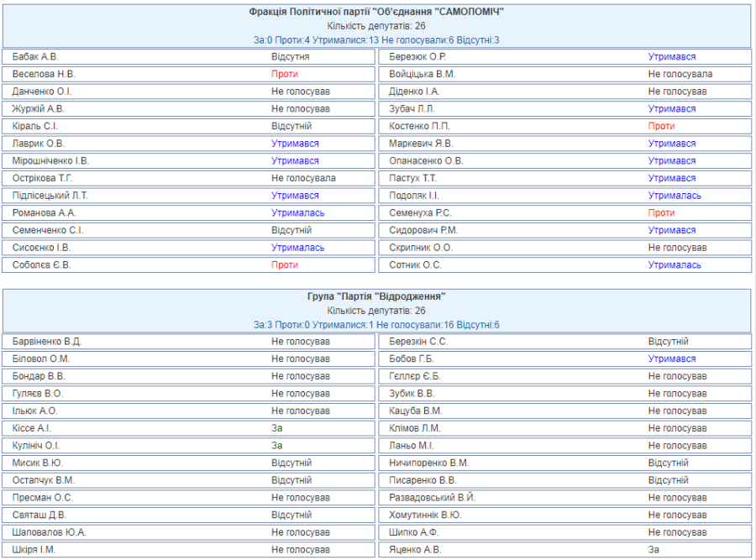Open deputy Веселова Н.В. entry

tap(44, 74)
